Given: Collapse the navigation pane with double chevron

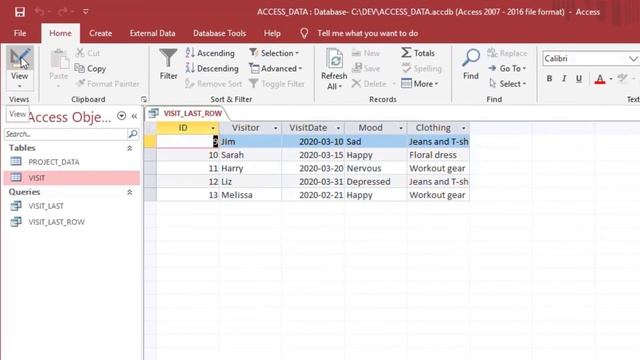Looking at the screenshot, I should click(134, 116).
